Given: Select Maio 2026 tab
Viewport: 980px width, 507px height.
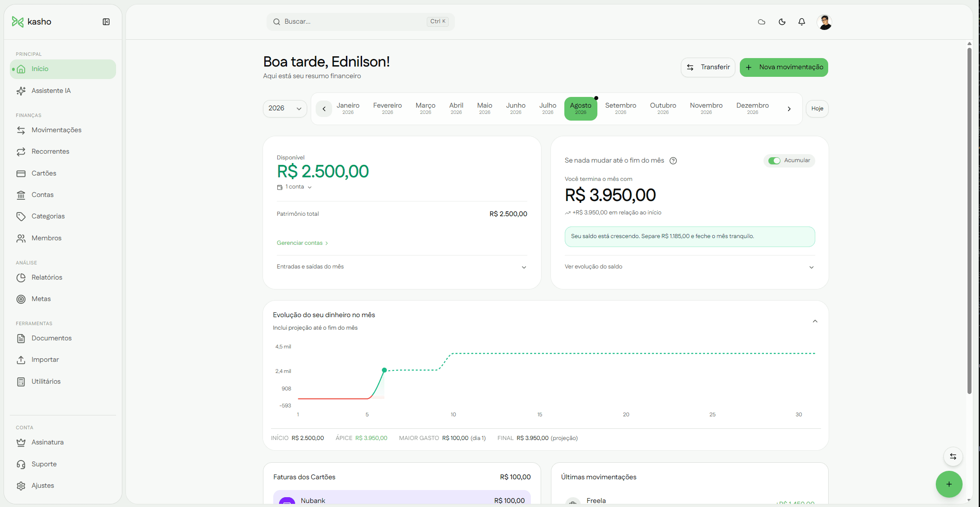Looking at the screenshot, I should (x=485, y=108).
